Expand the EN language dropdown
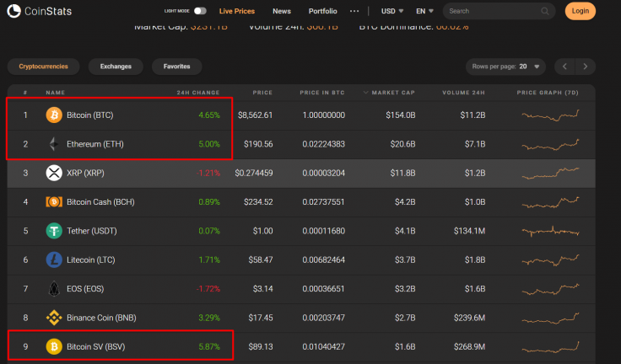The width and height of the screenshot is (621, 364). (424, 11)
